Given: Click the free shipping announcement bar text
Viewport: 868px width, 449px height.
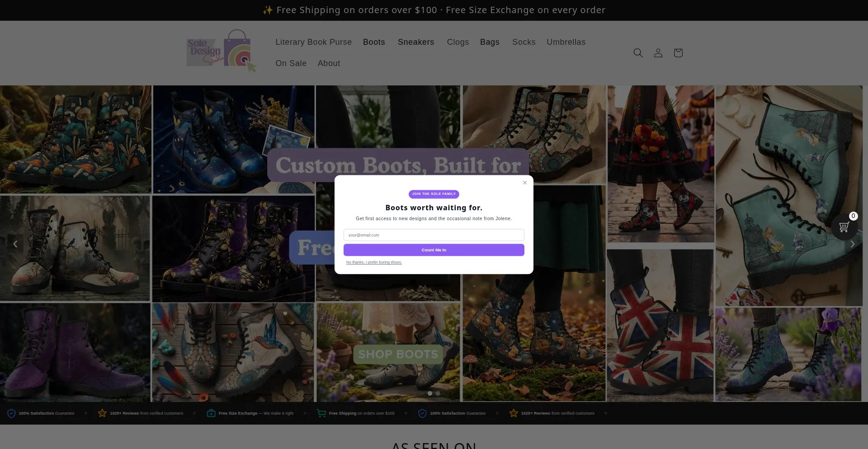Looking at the screenshot, I should (434, 10).
